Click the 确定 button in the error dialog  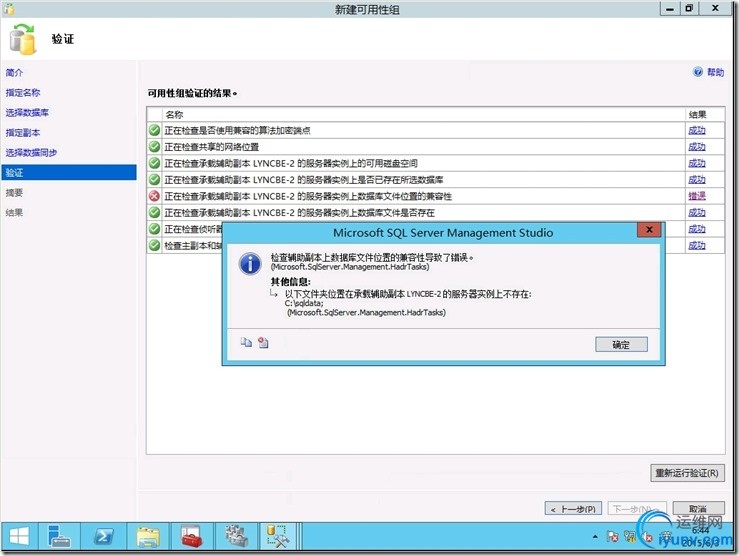621,344
